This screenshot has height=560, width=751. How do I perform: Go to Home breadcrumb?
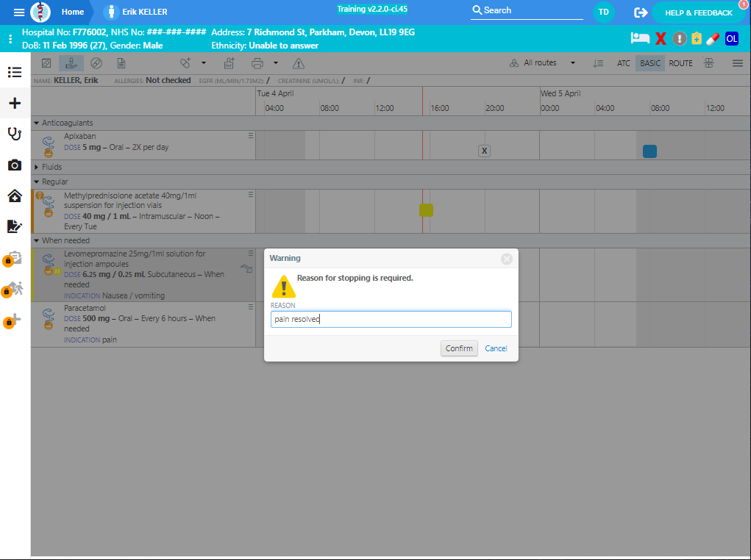point(72,12)
